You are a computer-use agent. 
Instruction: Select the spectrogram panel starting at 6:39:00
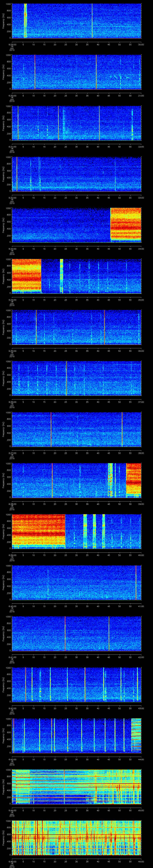77,531
